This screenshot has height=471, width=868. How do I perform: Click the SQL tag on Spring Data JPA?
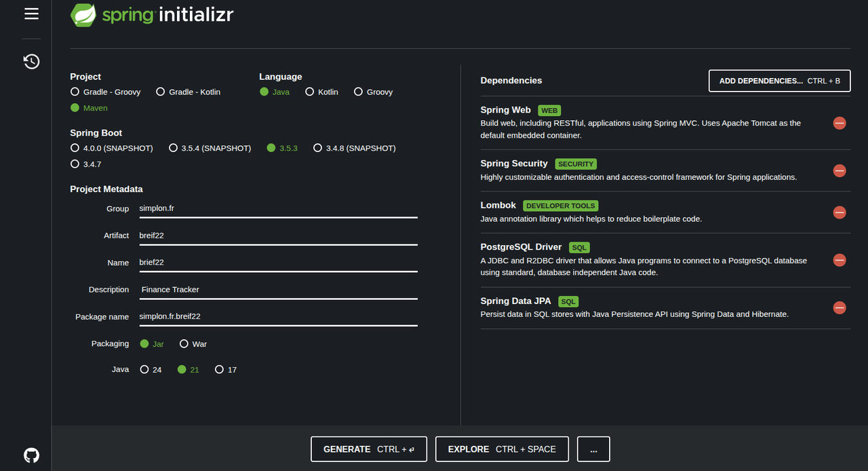point(568,301)
